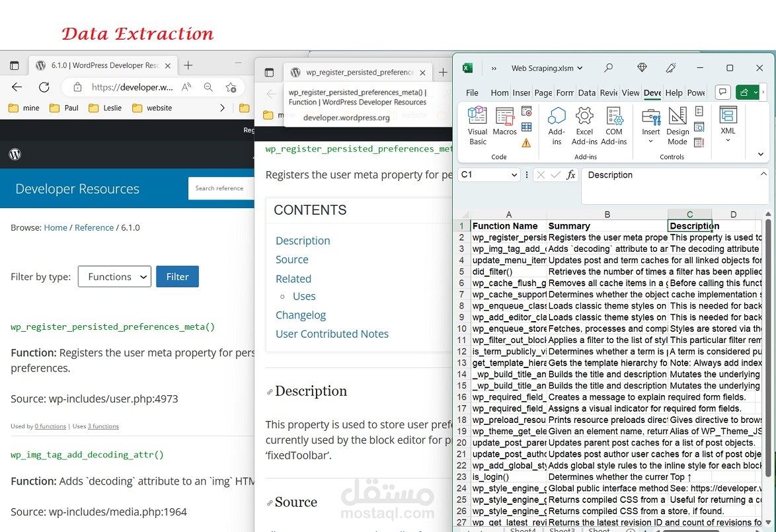
Task: Open the Add-ins hexagon button
Action: [x=557, y=126]
